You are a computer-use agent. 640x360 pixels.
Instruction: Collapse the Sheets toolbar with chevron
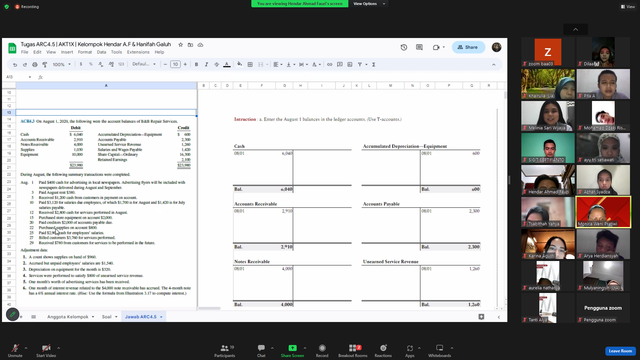pyautogui.click(x=493, y=64)
